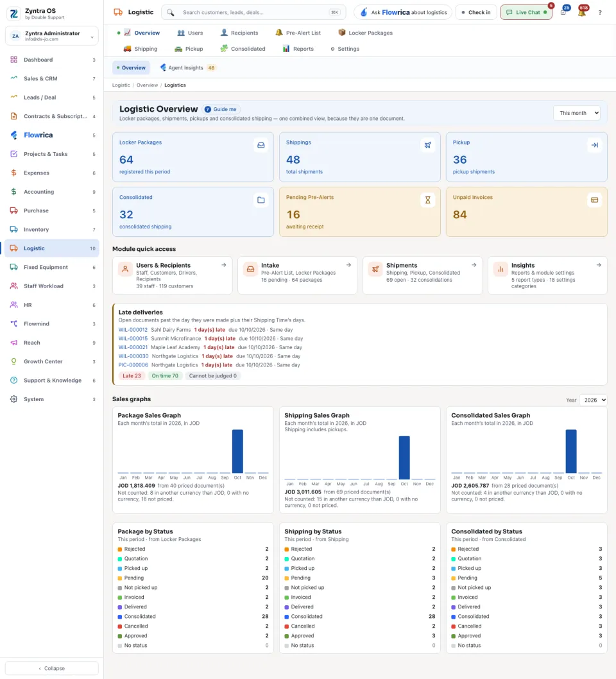Click the HR sidebar icon
The width and height of the screenshot is (616, 679).
[14, 305]
